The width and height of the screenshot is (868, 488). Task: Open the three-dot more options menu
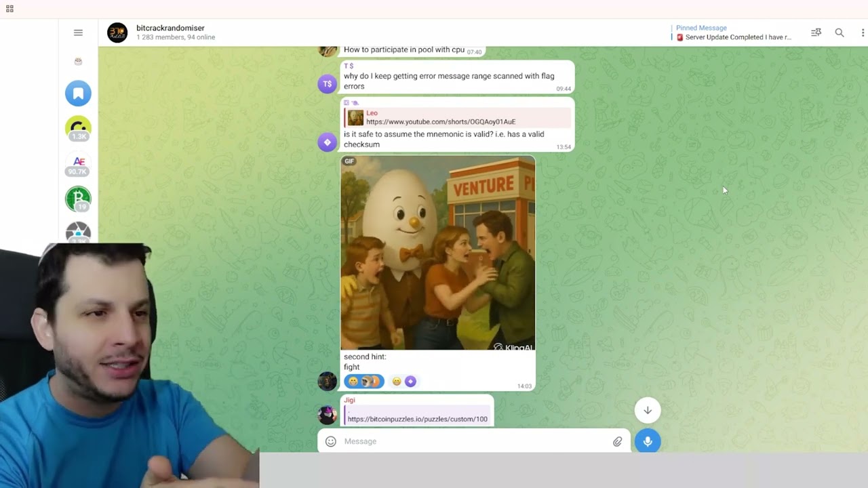[x=863, y=33]
